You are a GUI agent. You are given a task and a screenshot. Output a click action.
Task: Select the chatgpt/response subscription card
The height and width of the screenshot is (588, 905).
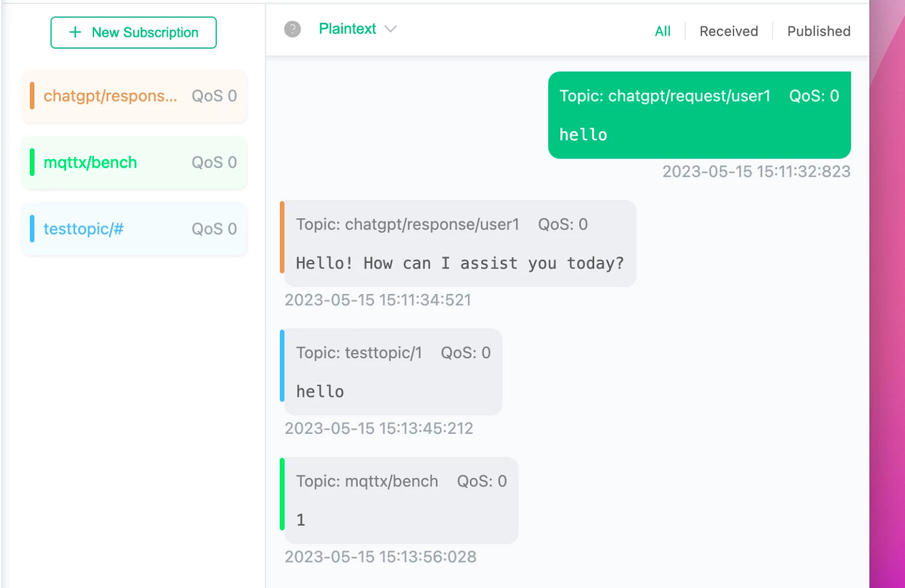133,96
